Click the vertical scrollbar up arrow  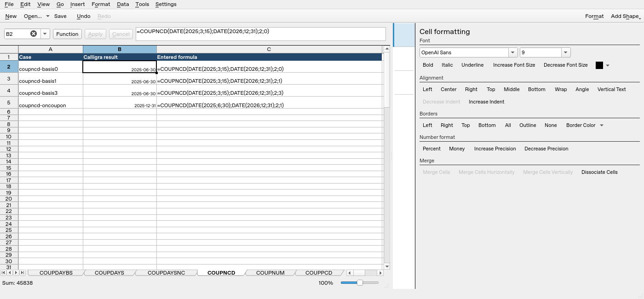coord(386,49)
